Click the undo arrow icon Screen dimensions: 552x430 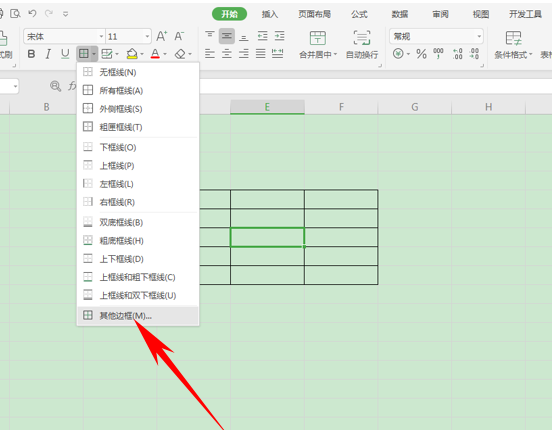(32, 13)
